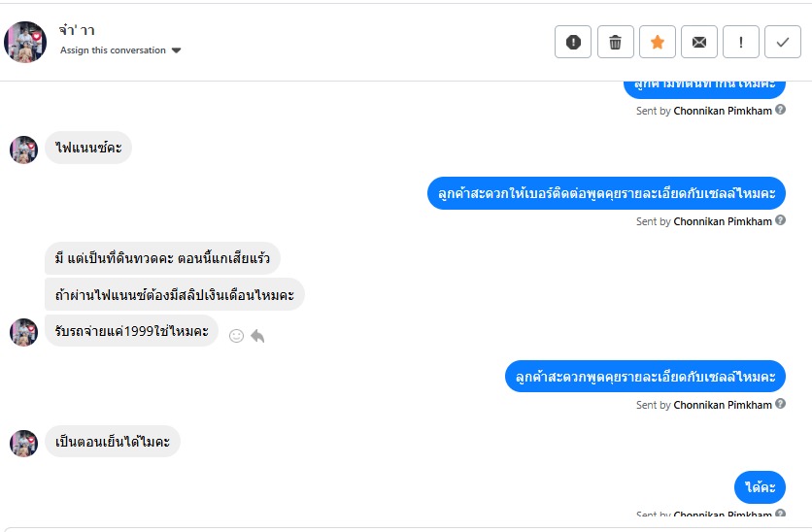The image size is (812, 532).
Task: Reply to the 1999 message with arrow icon
Action: click(257, 336)
